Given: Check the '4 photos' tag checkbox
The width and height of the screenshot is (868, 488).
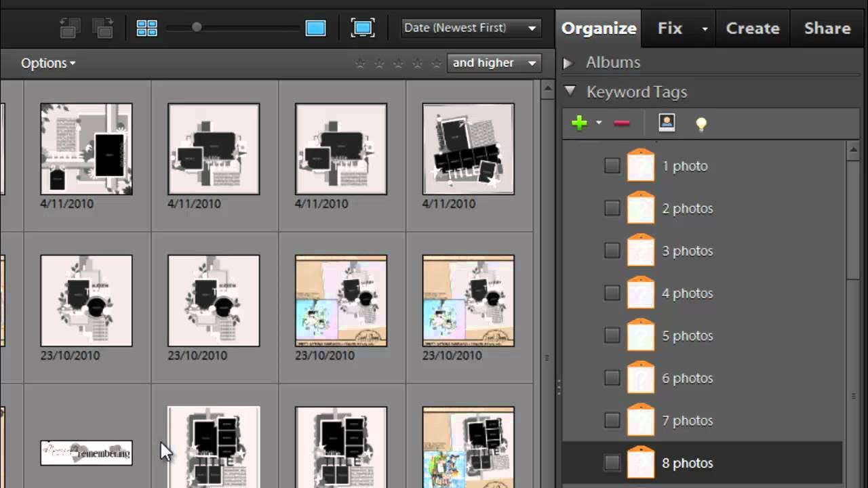Looking at the screenshot, I should click(x=612, y=293).
